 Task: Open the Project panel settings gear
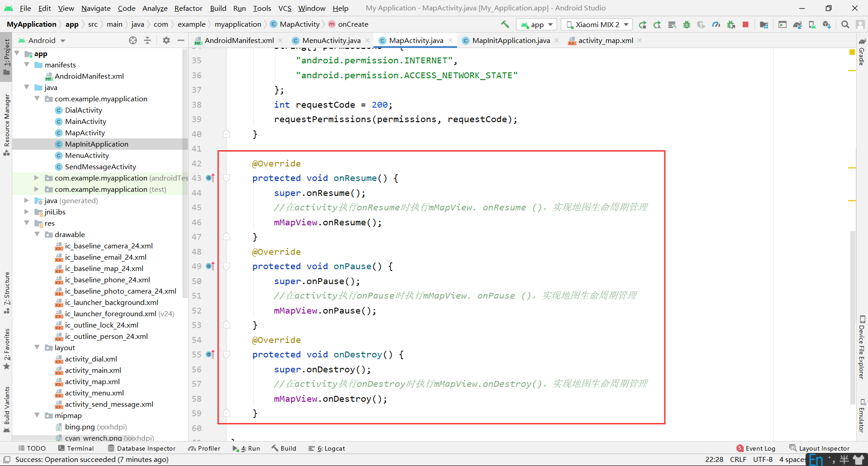click(166, 40)
